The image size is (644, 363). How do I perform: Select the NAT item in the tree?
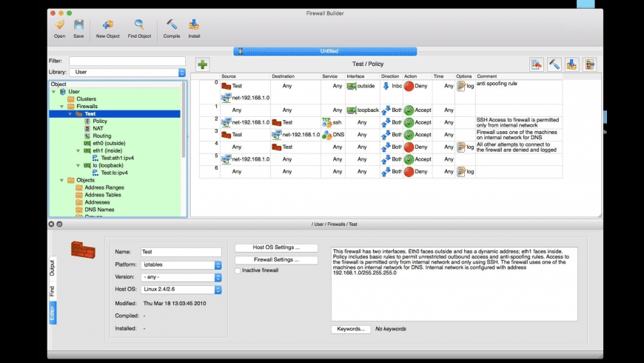click(98, 129)
